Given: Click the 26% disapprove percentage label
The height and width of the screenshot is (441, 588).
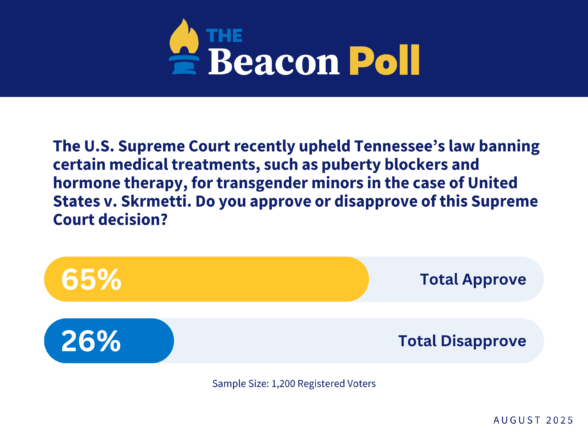Looking at the screenshot, I should (x=91, y=341).
